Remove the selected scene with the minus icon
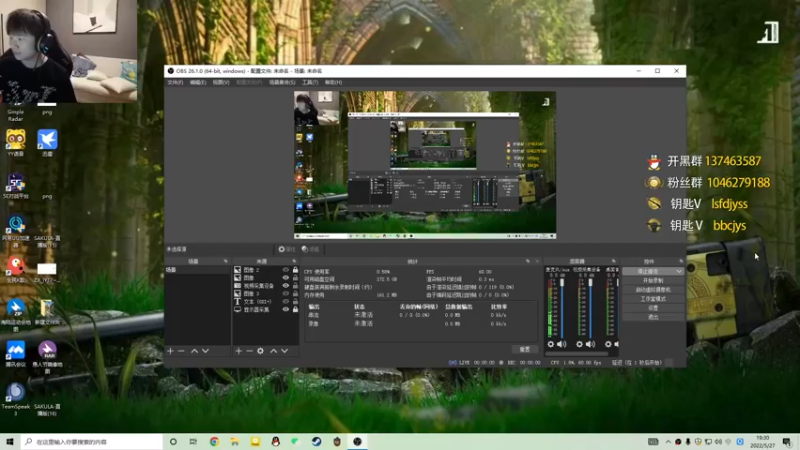 coord(181,351)
